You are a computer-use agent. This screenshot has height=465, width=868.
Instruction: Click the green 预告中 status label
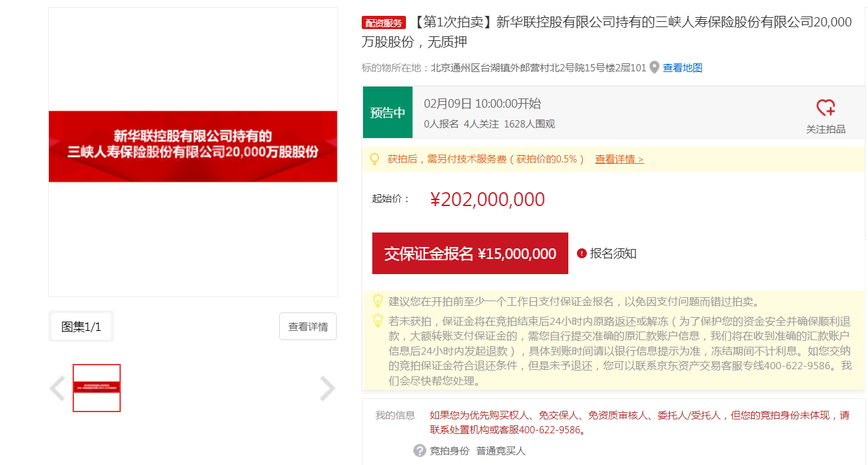point(387,113)
